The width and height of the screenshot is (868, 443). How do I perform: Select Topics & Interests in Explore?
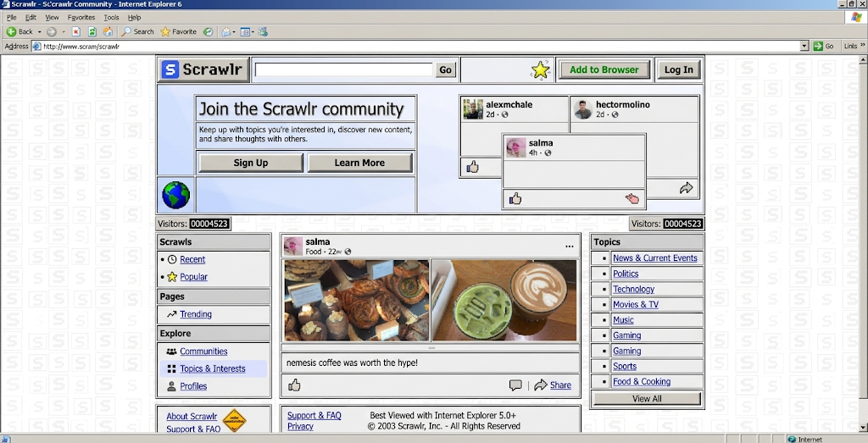213,369
